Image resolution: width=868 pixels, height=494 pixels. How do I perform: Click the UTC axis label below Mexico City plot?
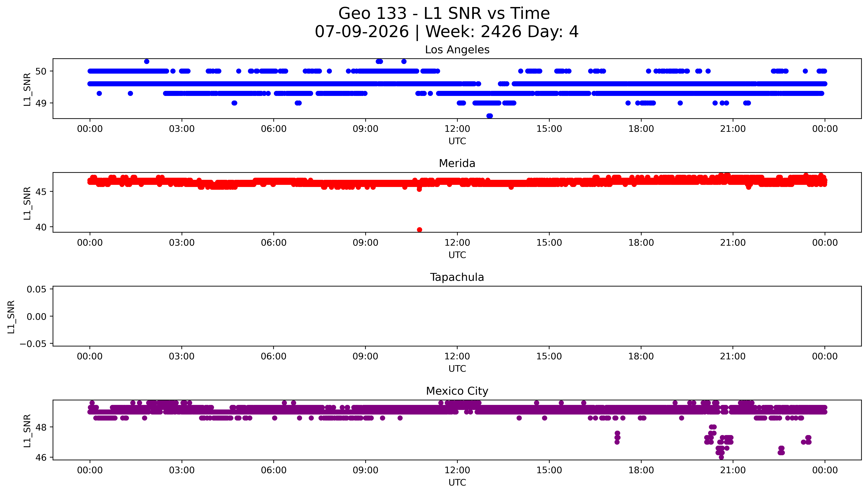point(457,482)
